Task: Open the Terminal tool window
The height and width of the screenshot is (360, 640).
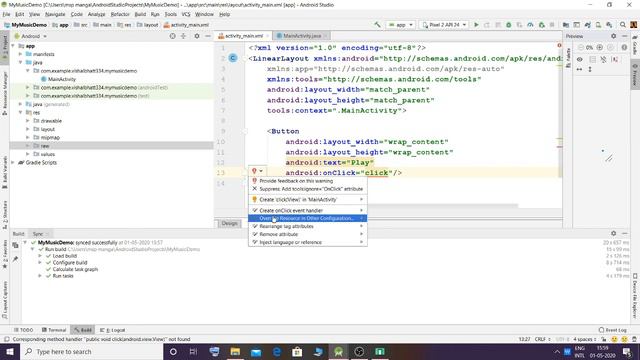Action: (x=53, y=330)
